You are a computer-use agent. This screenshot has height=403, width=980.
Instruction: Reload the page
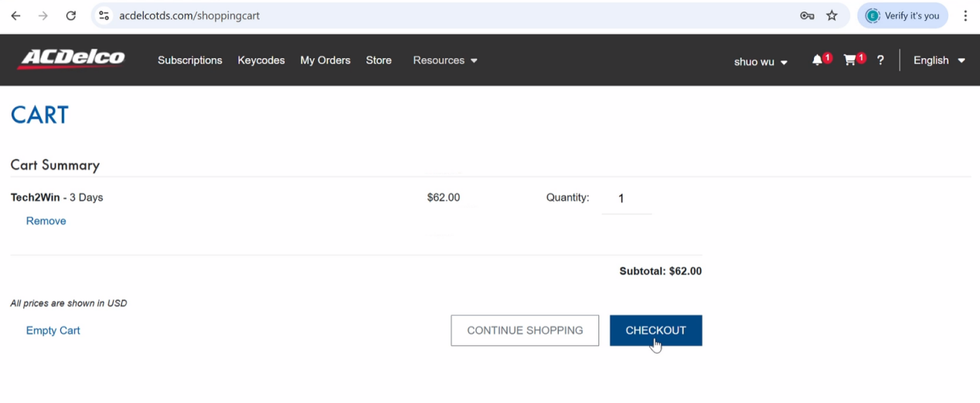coord(71,15)
